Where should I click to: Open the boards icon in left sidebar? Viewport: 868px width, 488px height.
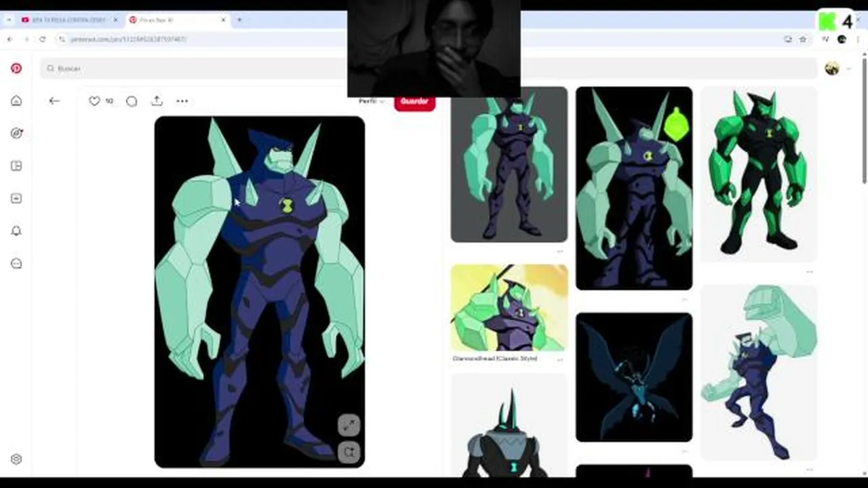coord(16,166)
